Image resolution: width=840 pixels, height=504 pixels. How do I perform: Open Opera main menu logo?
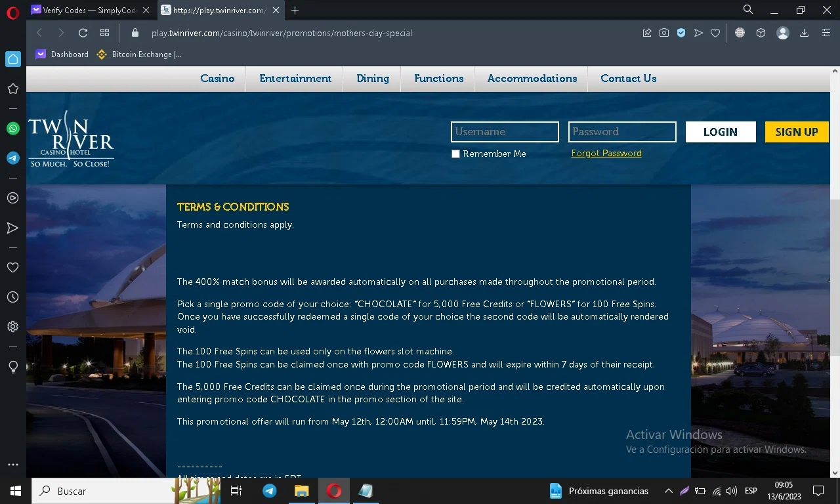[x=12, y=12]
